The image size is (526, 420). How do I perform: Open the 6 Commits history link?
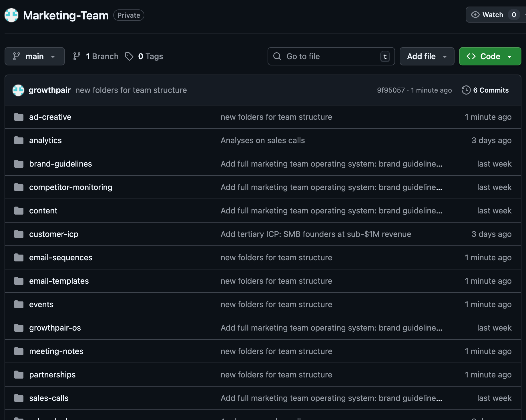[x=485, y=90]
